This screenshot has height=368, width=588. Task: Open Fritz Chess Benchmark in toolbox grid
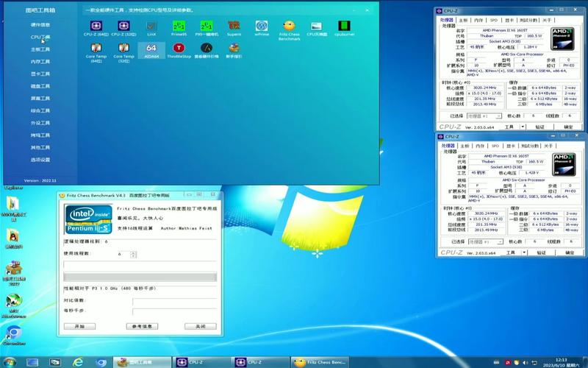coord(289,30)
